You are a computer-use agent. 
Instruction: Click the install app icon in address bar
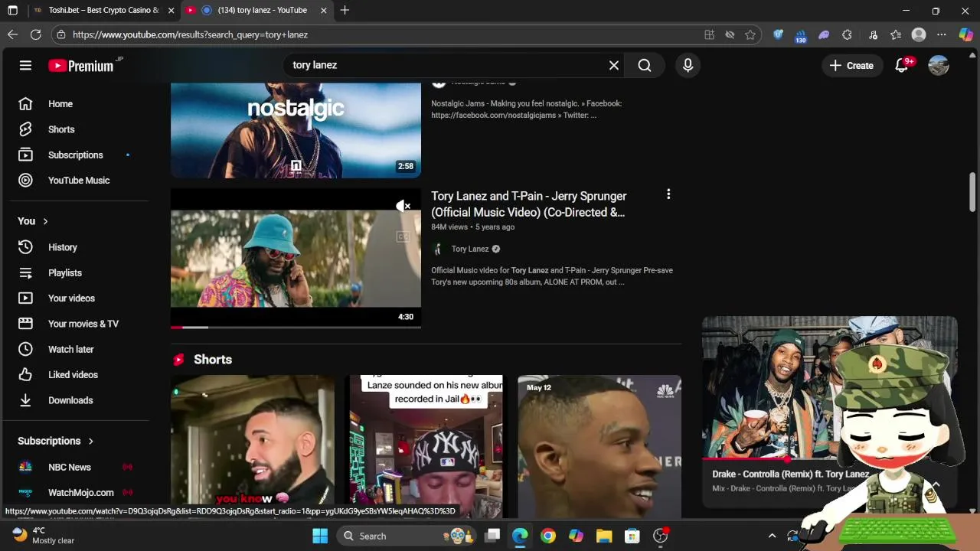709,34
